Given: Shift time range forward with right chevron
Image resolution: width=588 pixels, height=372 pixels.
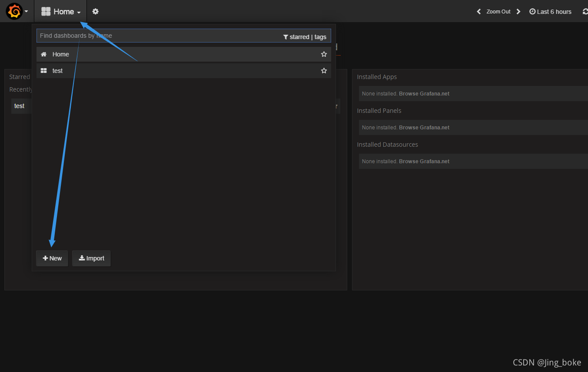Looking at the screenshot, I should 518,12.
